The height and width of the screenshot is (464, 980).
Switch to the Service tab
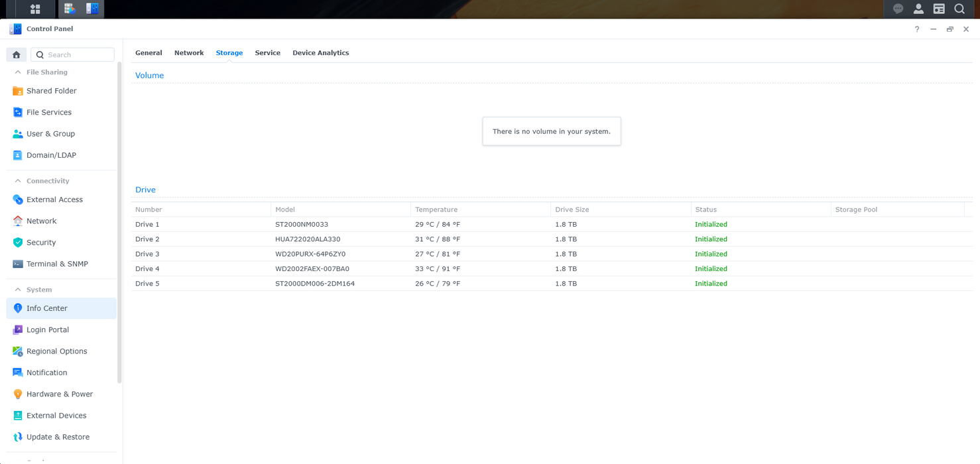268,53
